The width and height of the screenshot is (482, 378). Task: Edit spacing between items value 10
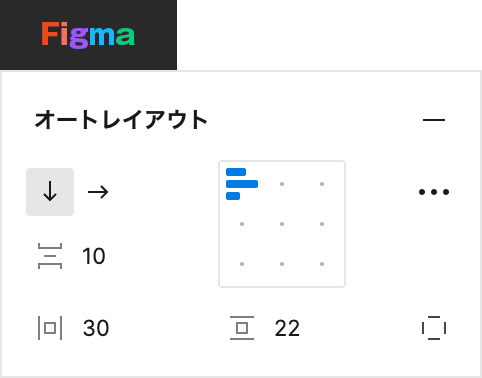tap(94, 256)
